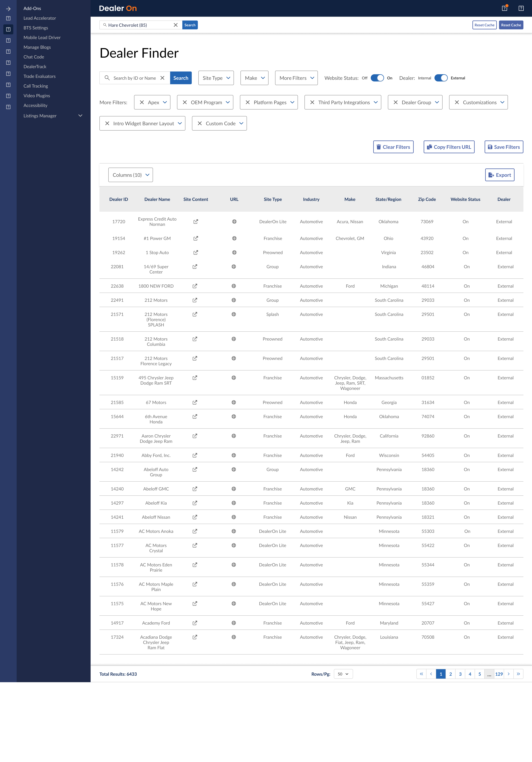Open the URL globe for Acadiana Dodge Chrysler Jeep
Screen dimensions: 532x762
pos(234,637)
